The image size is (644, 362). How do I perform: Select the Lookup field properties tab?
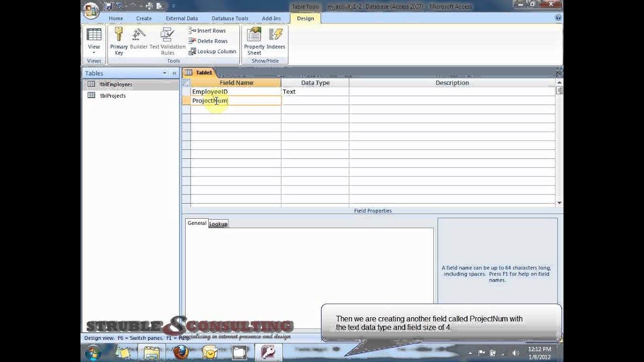pyautogui.click(x=218, y=224)
